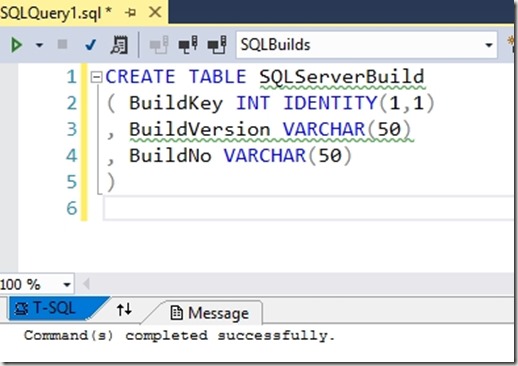Click VARCHAR on the BuildVersion line
The image size is (518, 366).
[x=324, y=129]
